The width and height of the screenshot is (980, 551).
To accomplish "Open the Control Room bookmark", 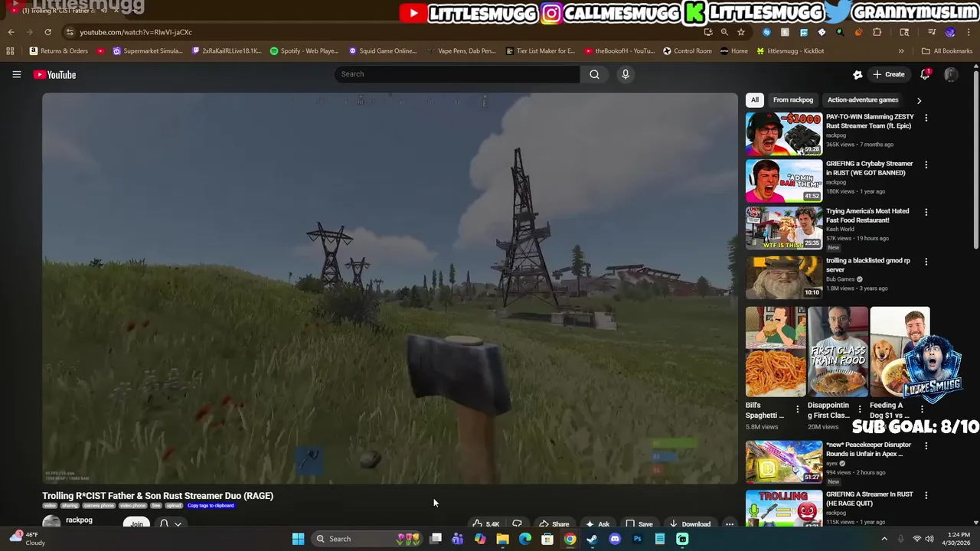I will coord(687,51).
